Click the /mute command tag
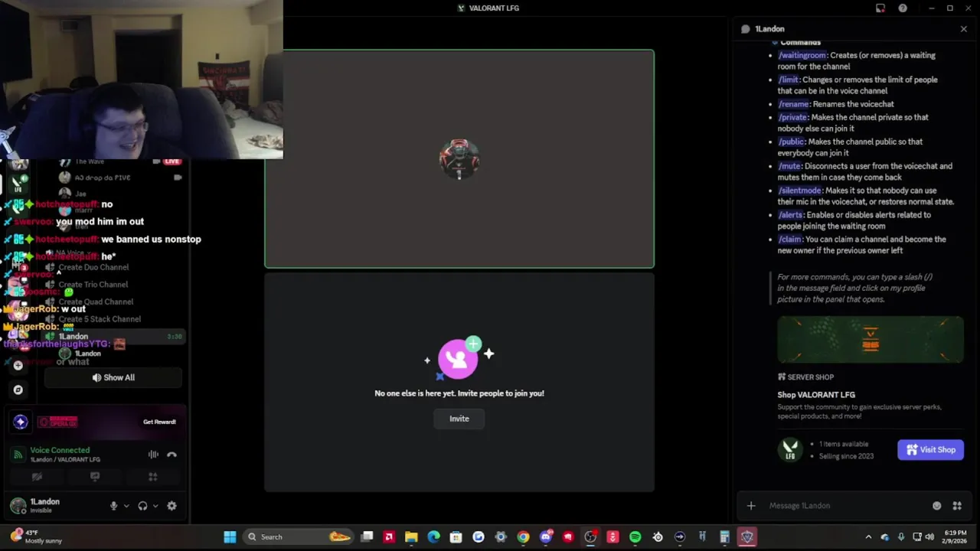 789,166
